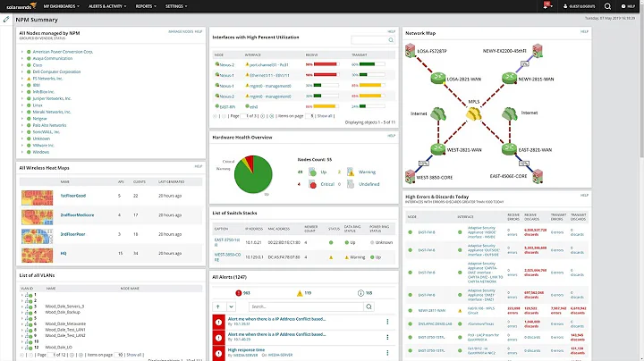
Task: Click the LOSA-FS728TP switch icon
Action: point(410,51)
